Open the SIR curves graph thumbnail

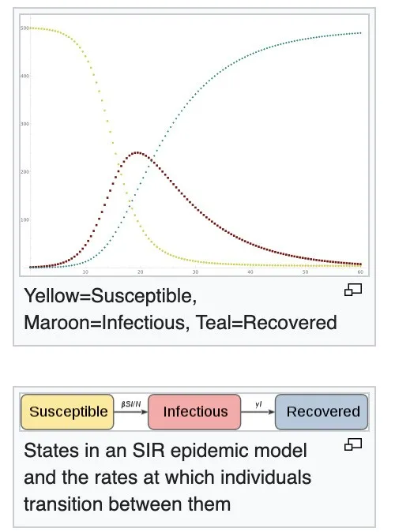point(194,145)
